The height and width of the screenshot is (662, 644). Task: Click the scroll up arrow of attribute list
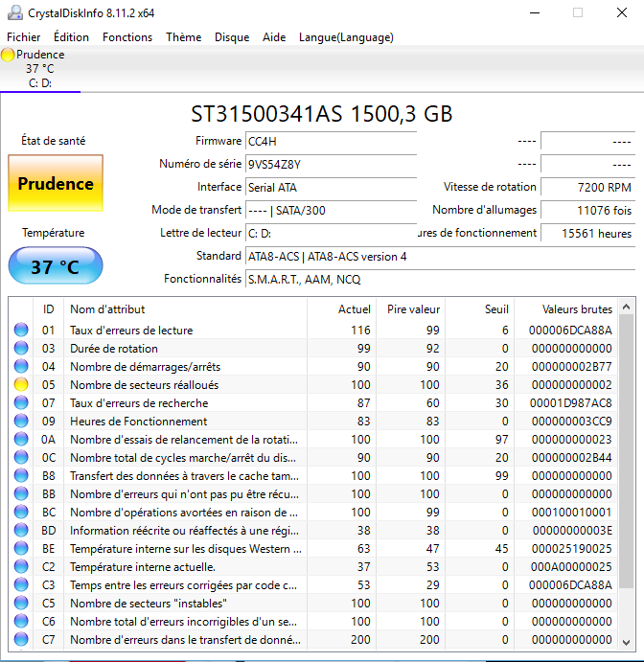click(x=626, y=308)
